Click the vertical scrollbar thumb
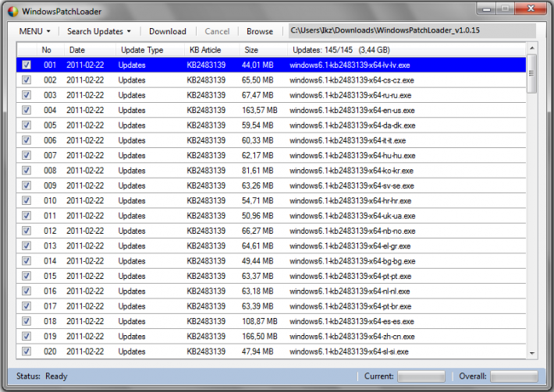 (531, 73)
